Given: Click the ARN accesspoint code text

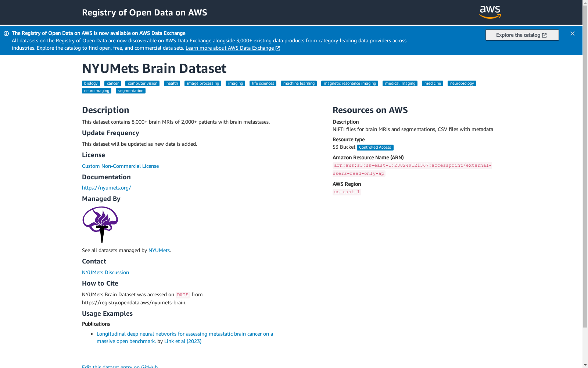Looking at the screenshot, I should tap(412, 169).
